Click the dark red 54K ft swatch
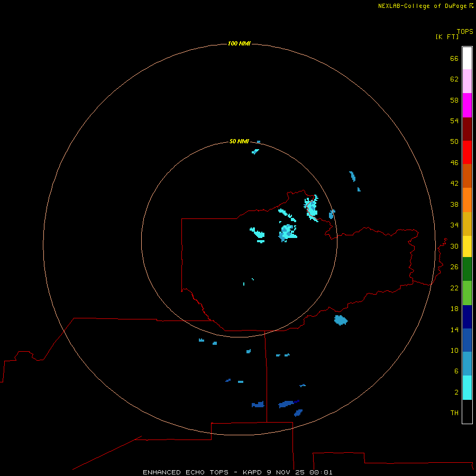The height and width of the screenshot is (476, 476). [467, 129]
